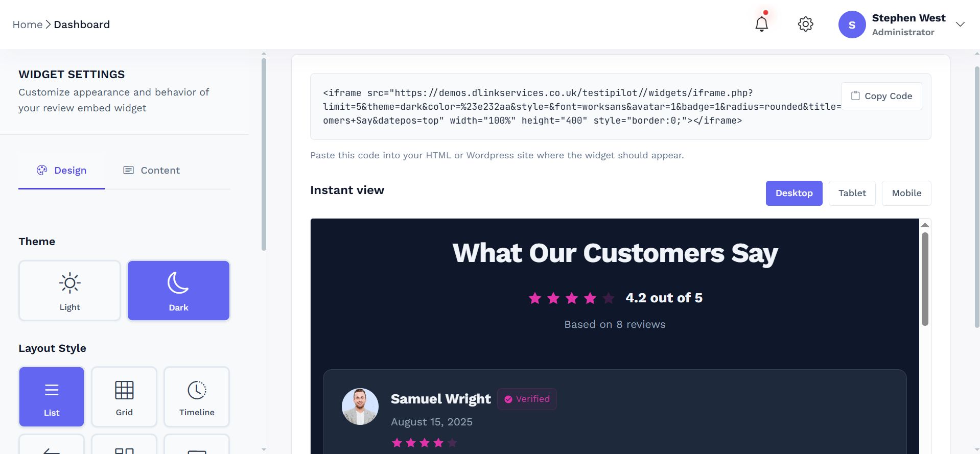
Task: Choose the List layout style
Action: (52, 397)
